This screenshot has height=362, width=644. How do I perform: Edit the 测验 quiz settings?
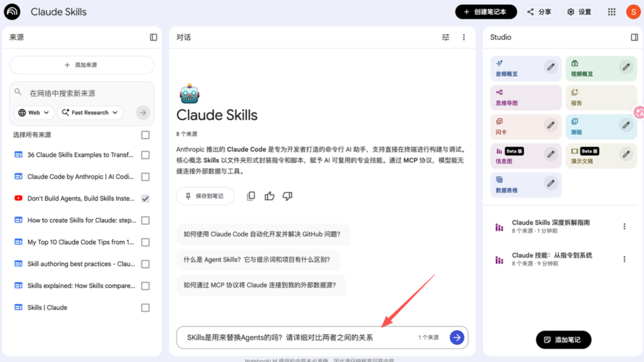click(x=626, y=125)
